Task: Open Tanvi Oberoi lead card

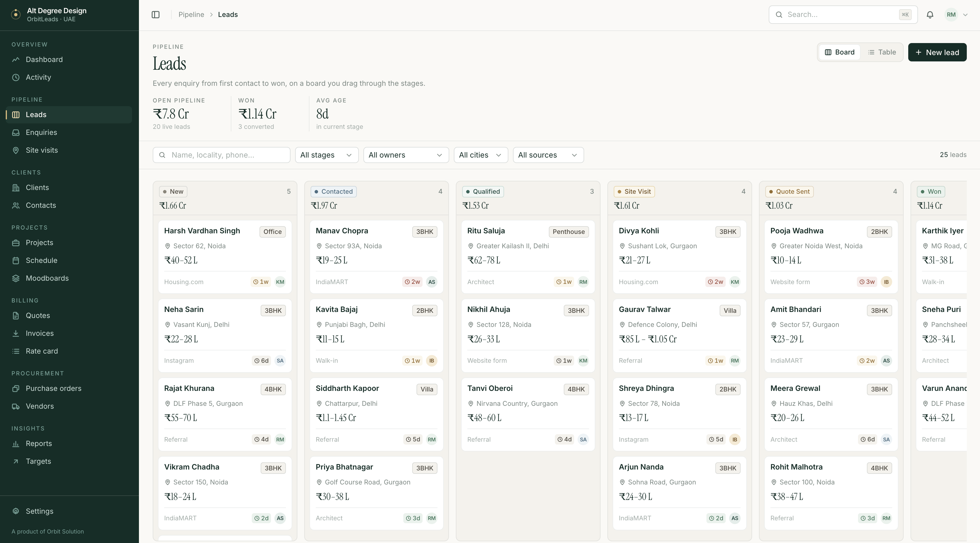Action: [528, 414]
